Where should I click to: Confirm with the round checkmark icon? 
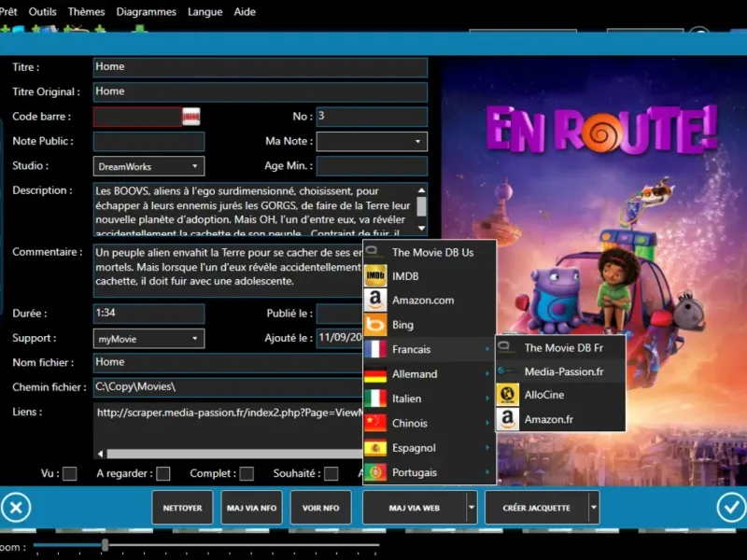pos(731,508)
